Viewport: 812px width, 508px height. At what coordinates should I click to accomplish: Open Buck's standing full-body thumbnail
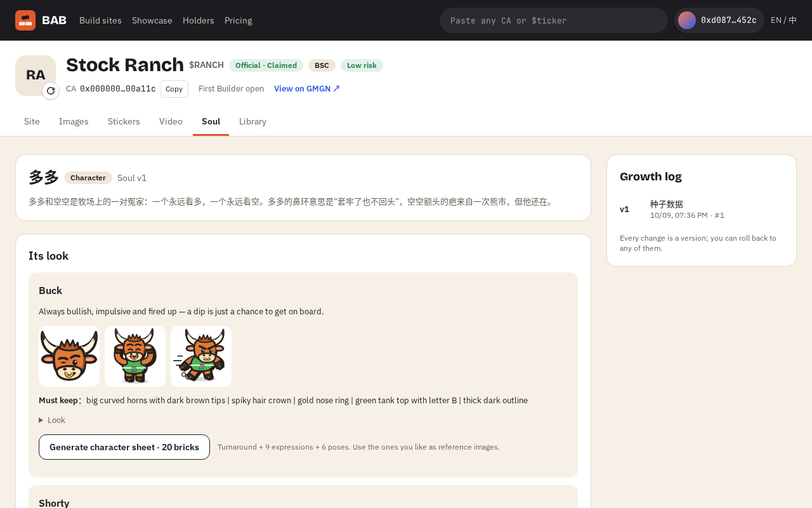pyautogui.click(x=135, y=356)
